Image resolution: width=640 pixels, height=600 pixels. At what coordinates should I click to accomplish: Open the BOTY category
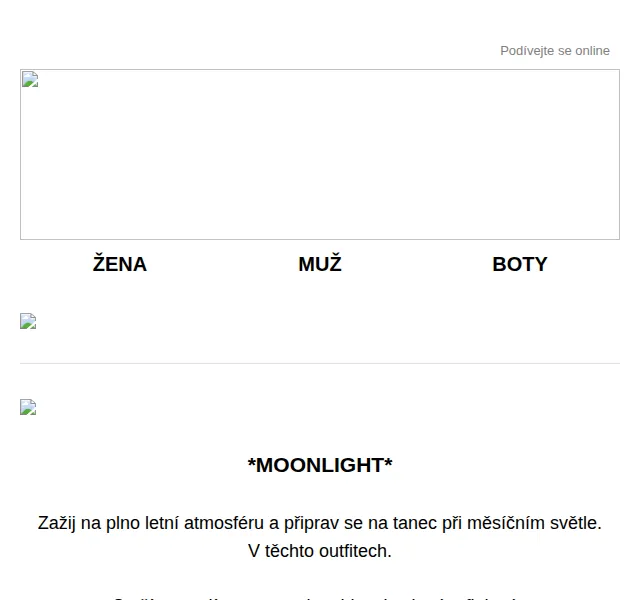tap(520, 264)
